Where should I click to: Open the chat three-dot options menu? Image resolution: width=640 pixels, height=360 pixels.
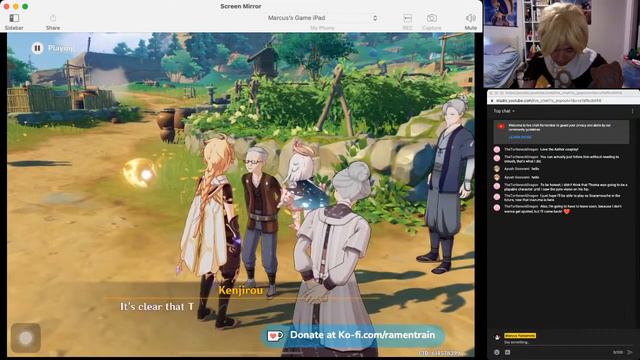pos(632,111)
